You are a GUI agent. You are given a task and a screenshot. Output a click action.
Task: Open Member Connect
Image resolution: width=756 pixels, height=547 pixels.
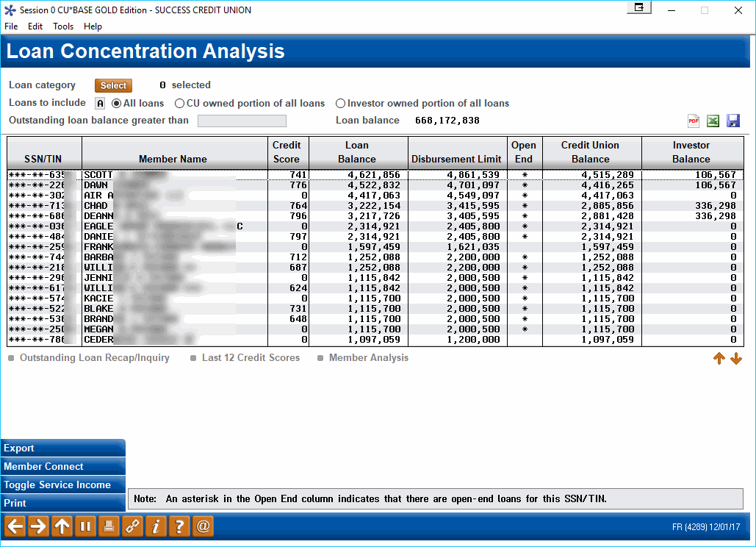click(x=63, y=466)
